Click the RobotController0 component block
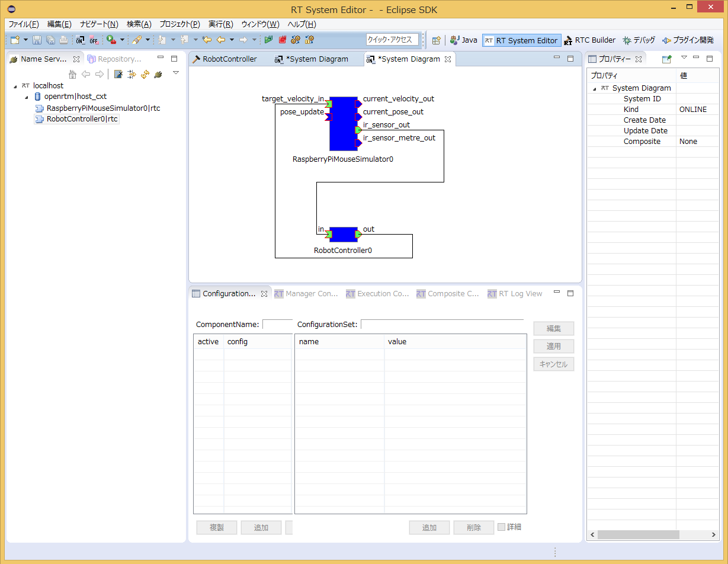This screenshot has width=728, height=564. pos(344,235)
